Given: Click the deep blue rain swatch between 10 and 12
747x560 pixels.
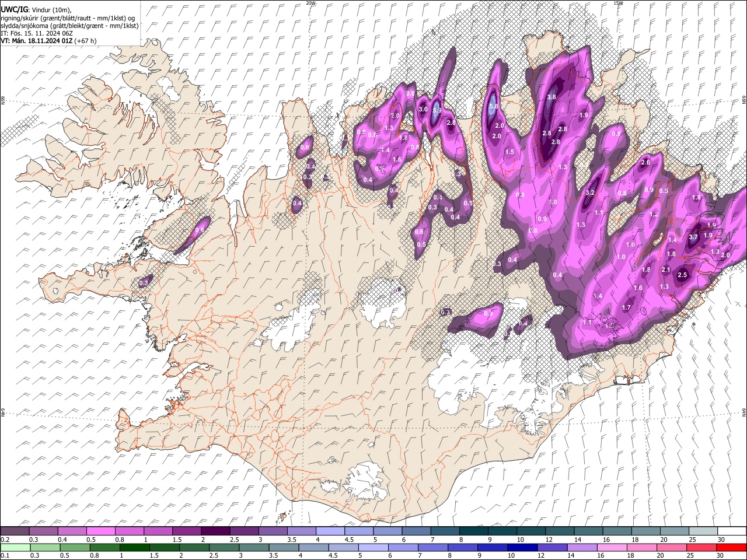Looking at the screenshot, I should point(521,548).
